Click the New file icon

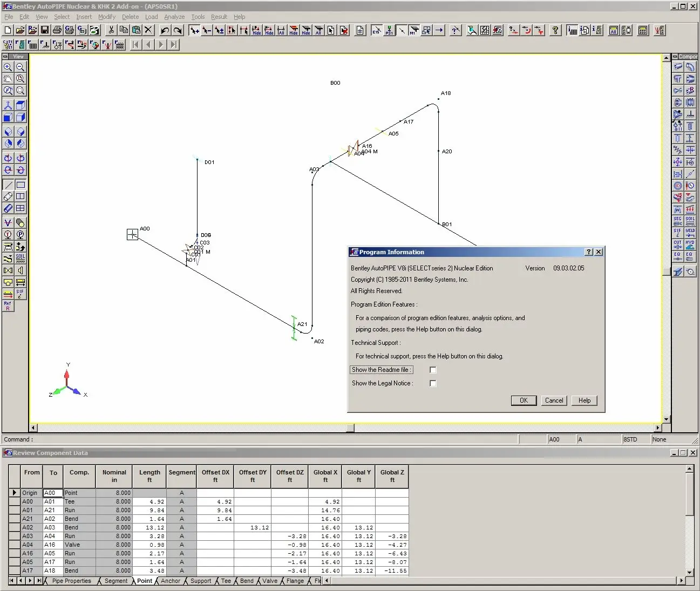click(x=8, y=30)
